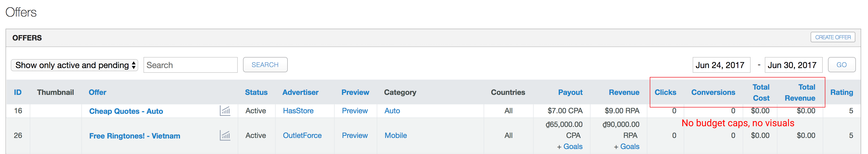Open Goals link under the Vietnam payout
868x154 pixels.
pyautogui.click(x=573, y=147)
